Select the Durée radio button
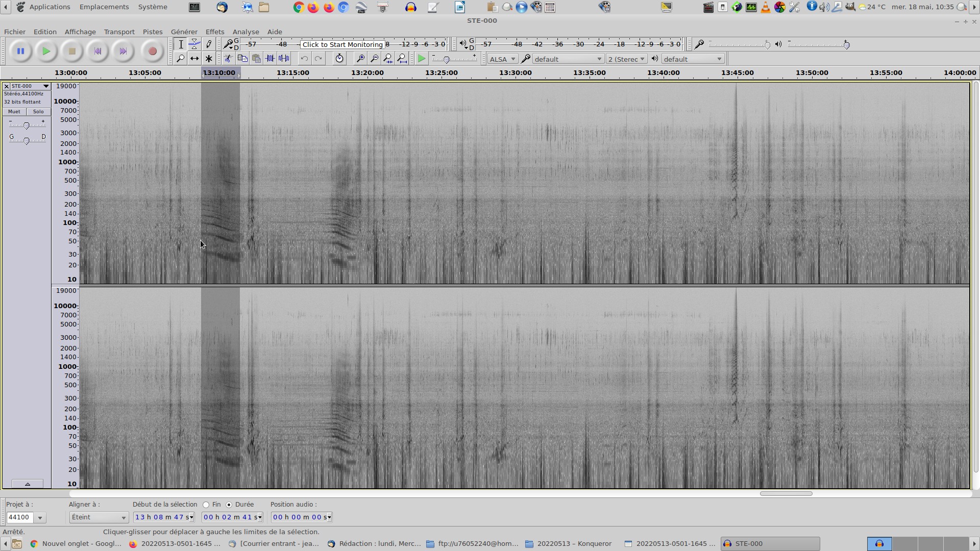The image size is (980, 551). (229, 505)
